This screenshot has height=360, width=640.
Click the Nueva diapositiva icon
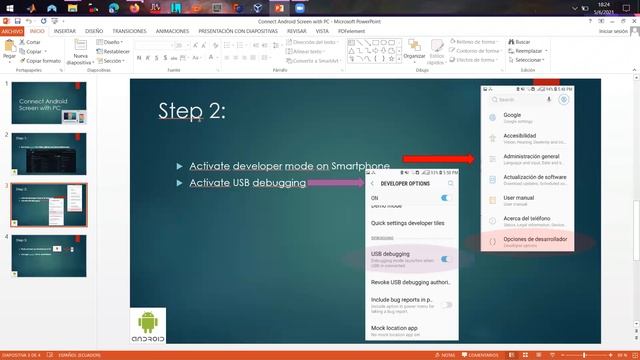(x=80, y=46)
